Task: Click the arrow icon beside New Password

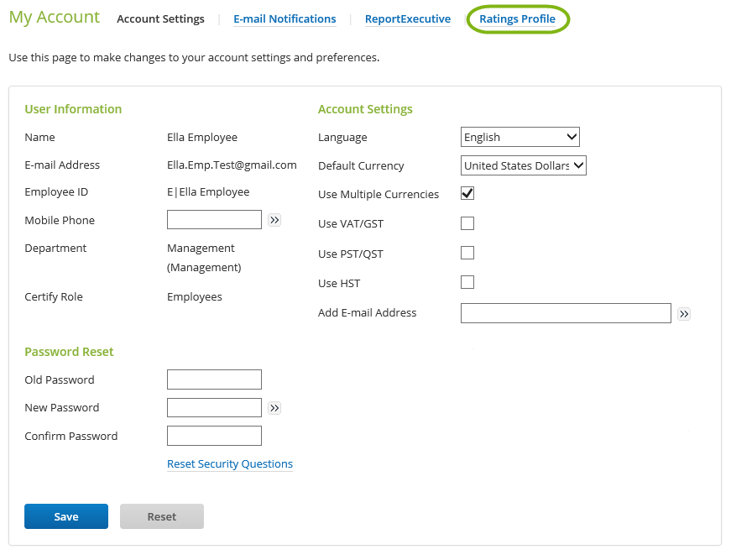Action: (x=274, y=408)
